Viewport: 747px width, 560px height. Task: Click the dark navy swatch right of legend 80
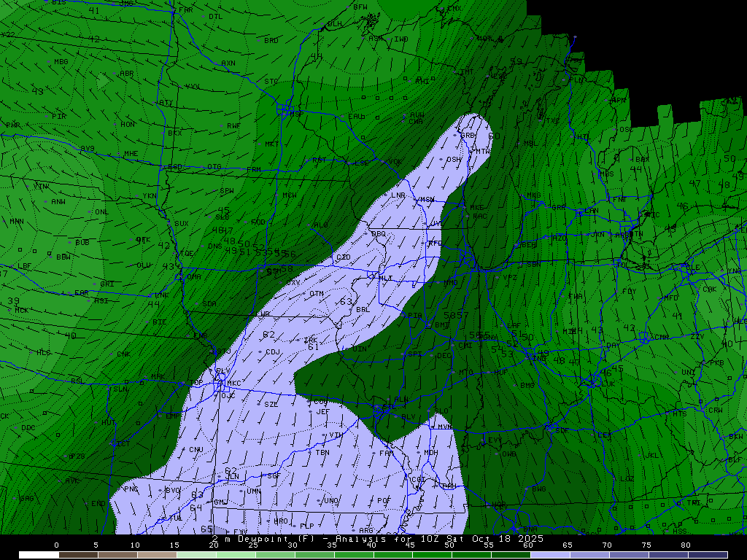tap(708, 555)
